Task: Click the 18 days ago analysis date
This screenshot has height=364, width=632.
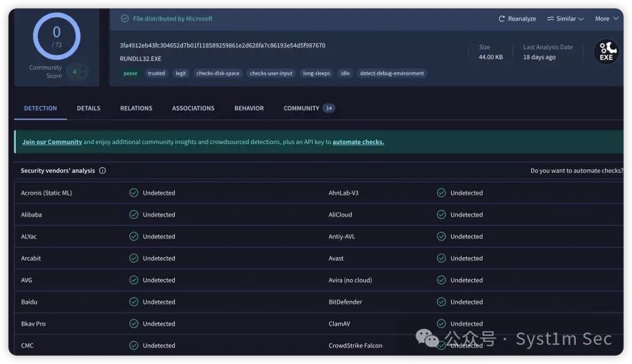Action: click(539, 58)
